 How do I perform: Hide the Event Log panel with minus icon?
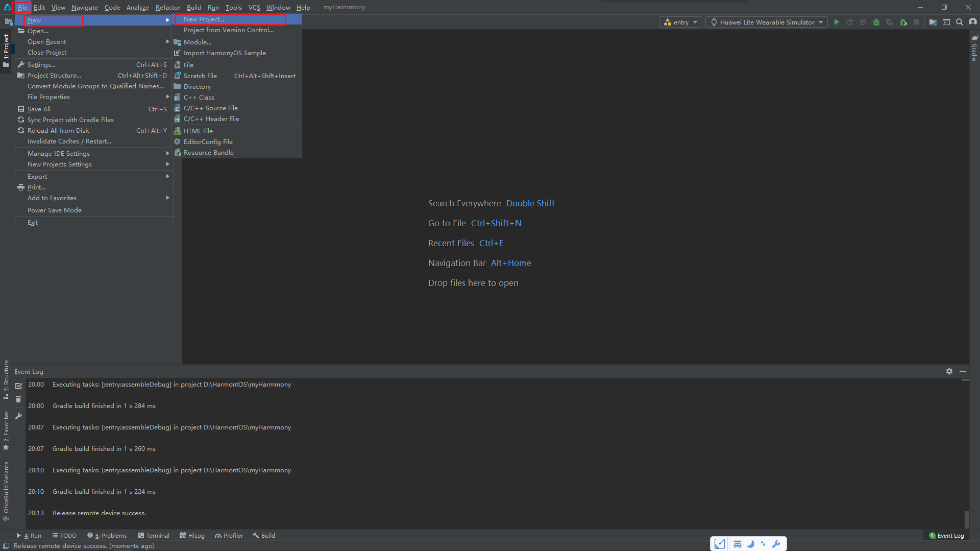[x=963, y=371]
